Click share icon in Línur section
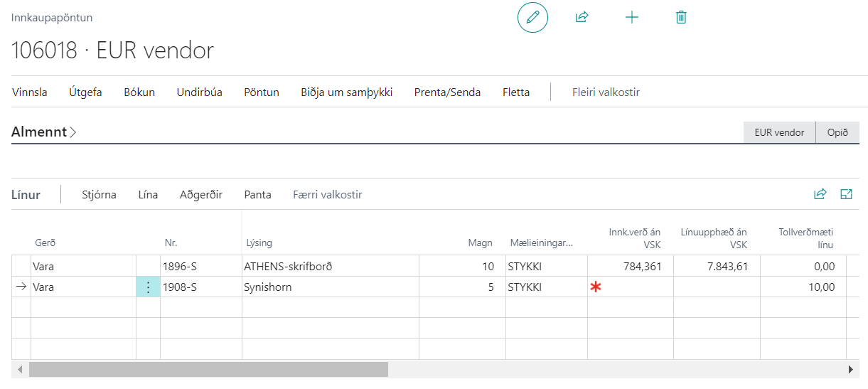The image size is (868, 389). click(820, 194)
